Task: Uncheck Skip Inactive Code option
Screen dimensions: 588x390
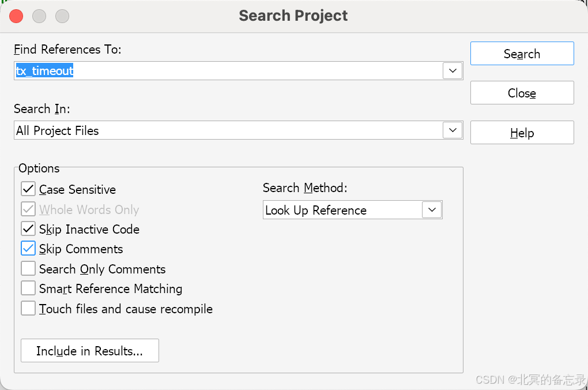Action: (28, 229)
